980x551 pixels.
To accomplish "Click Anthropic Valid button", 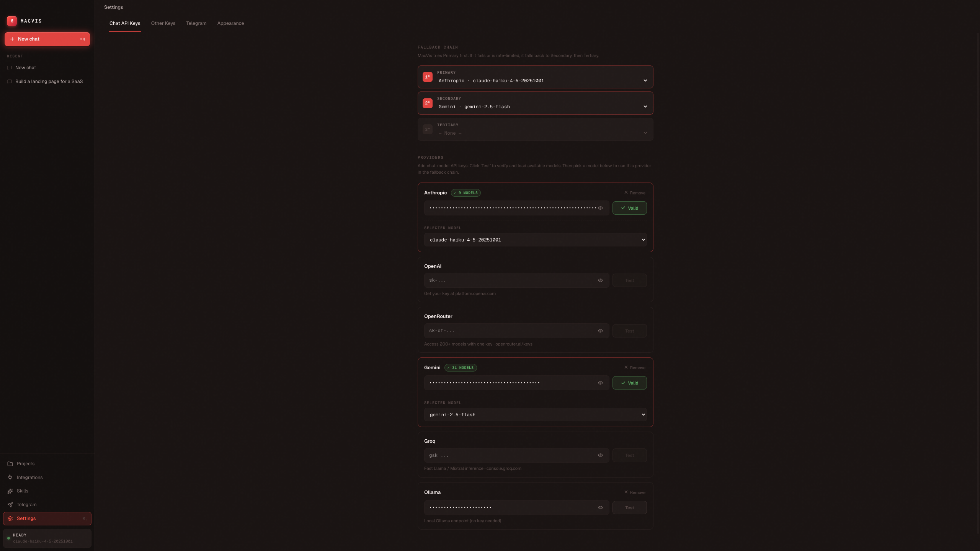I will [x=629, y=208].
